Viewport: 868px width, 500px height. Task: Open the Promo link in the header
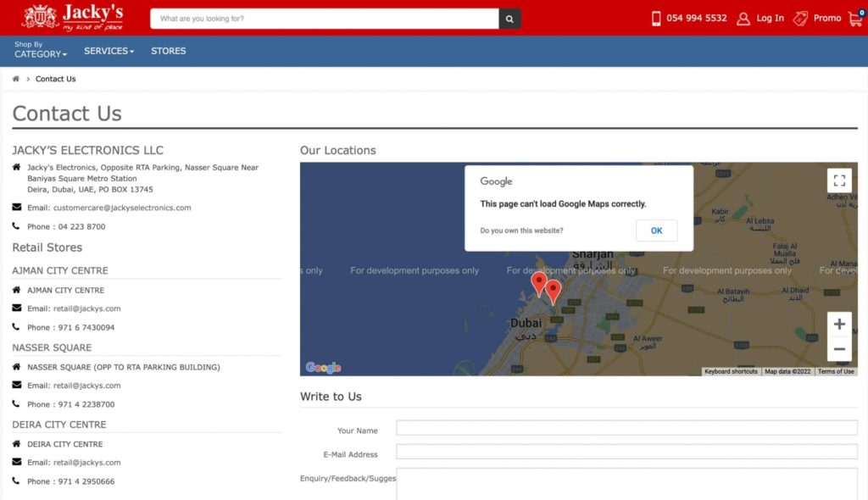[827, 19]
